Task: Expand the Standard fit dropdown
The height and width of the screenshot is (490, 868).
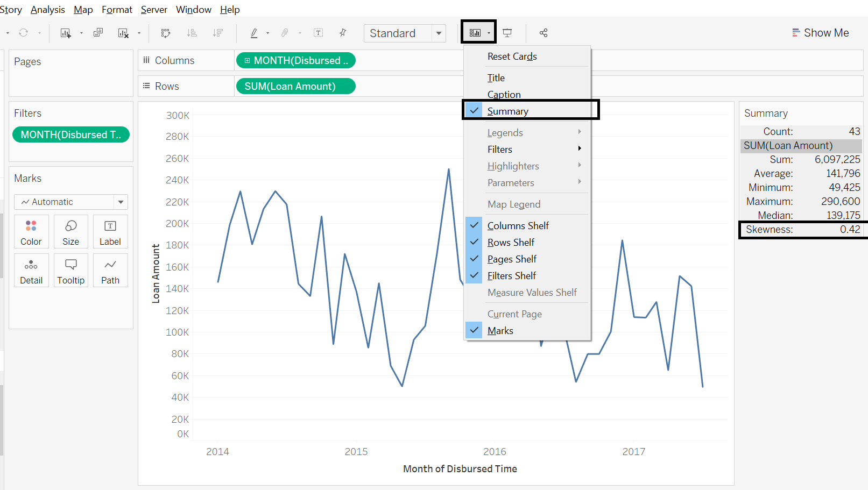Action: coord(405,33)
